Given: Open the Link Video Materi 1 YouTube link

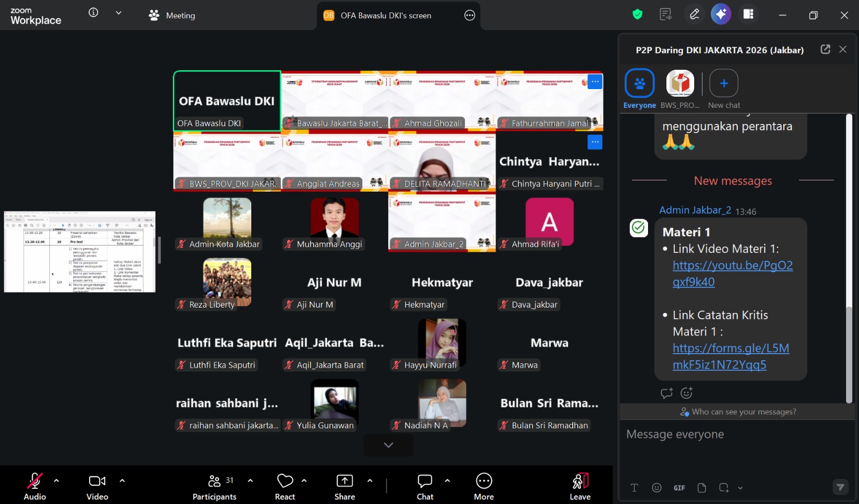Looking at the screenshot, I should [x=732, y=273].
